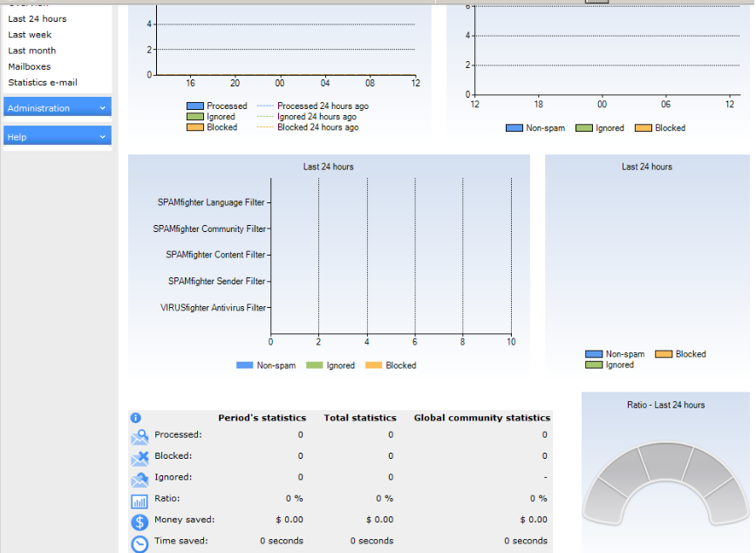The width and height of the screenshot is (756, 553).
Task: Expand the Administration sidebar section
Action: click(58, 108)
